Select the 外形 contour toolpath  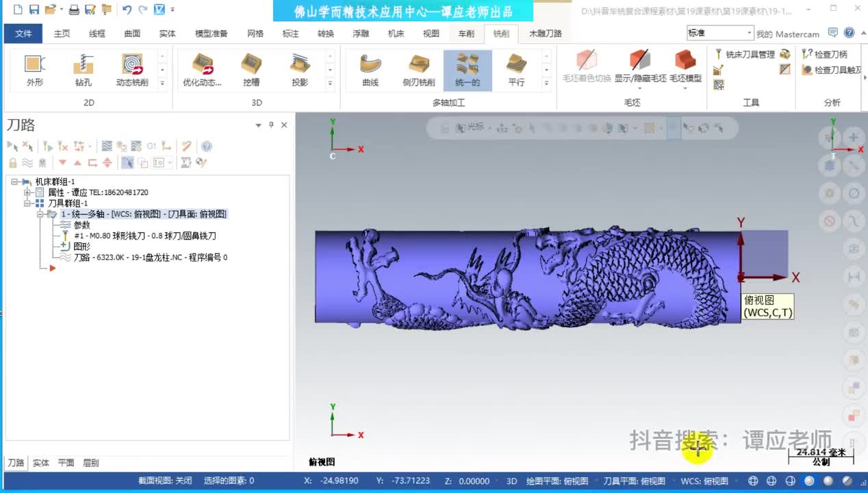tap(35, 71)
